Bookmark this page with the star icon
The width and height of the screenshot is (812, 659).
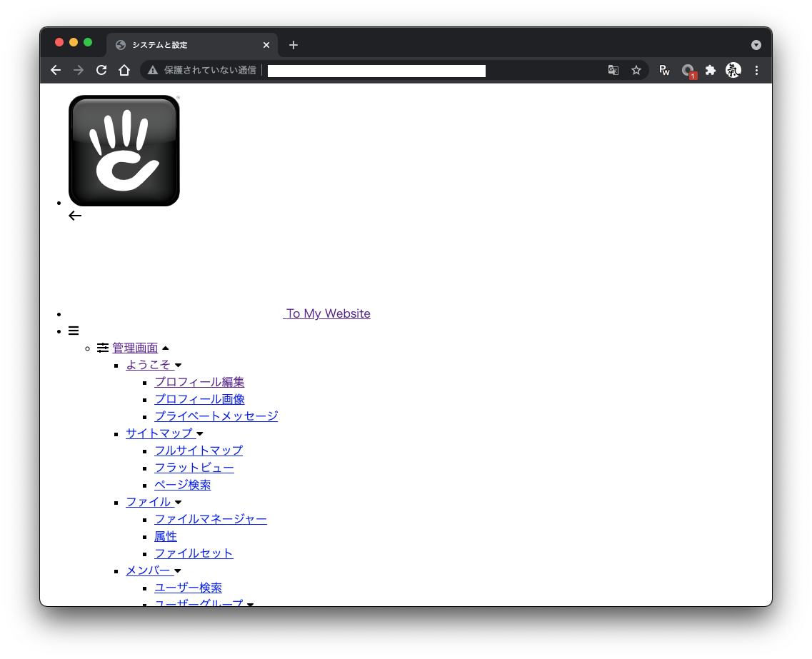pyautogui.click(x=636, y=70)
